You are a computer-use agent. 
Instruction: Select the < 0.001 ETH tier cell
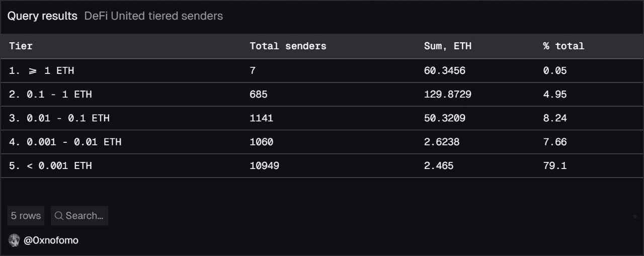point(50,165)
